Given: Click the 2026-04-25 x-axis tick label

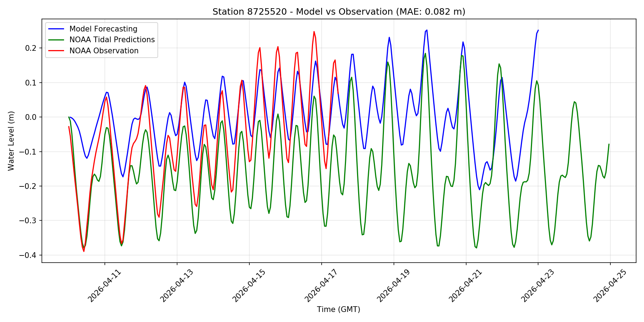Looking at the screenshot, I should coord(610,286).
